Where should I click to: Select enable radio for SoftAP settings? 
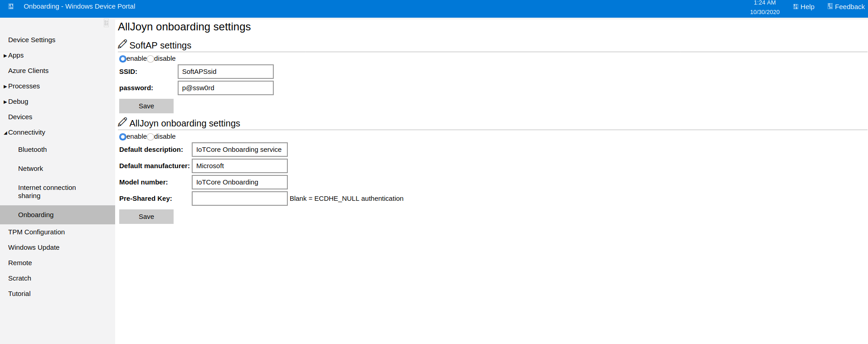123,59
